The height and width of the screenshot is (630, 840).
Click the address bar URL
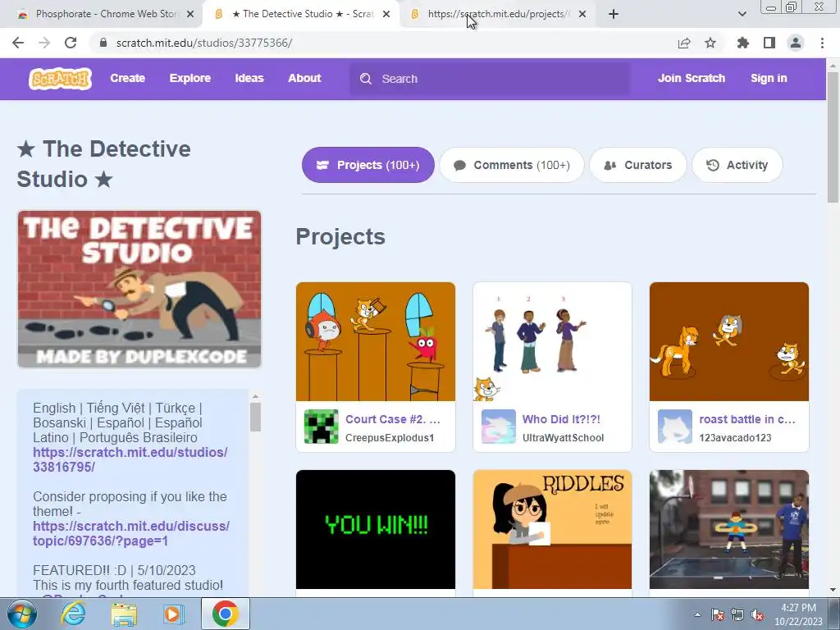(x=204, y=43)
